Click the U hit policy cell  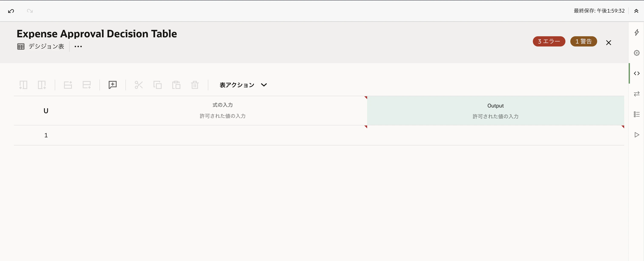46,111
